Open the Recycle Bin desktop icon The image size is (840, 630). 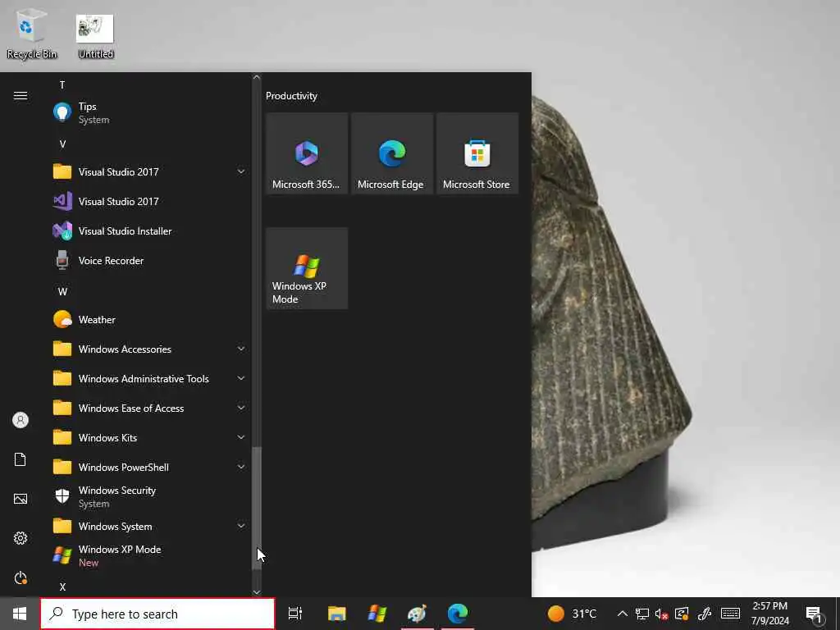pyautogui.click(x=32, y=34)
